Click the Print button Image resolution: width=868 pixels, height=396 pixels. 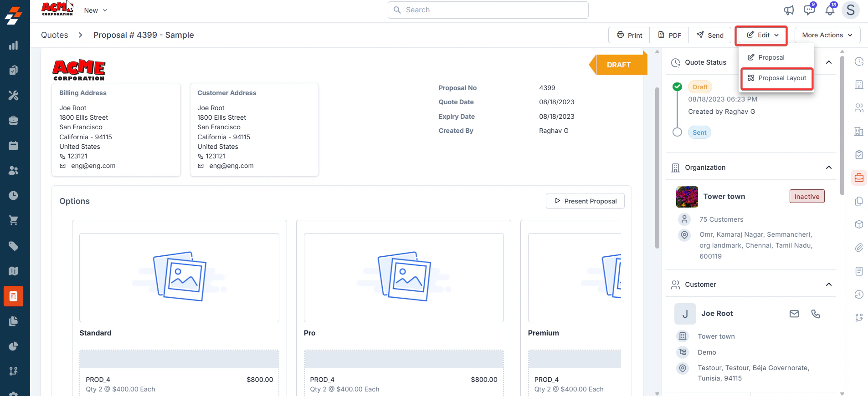629,35
